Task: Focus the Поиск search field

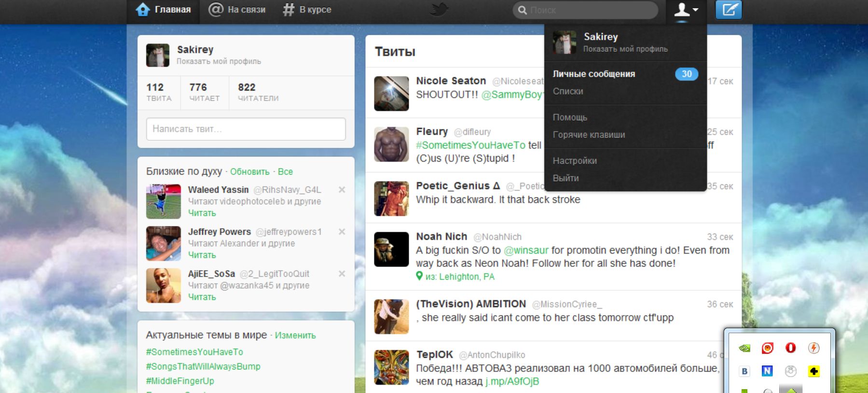Action: (x=585, y=10)
